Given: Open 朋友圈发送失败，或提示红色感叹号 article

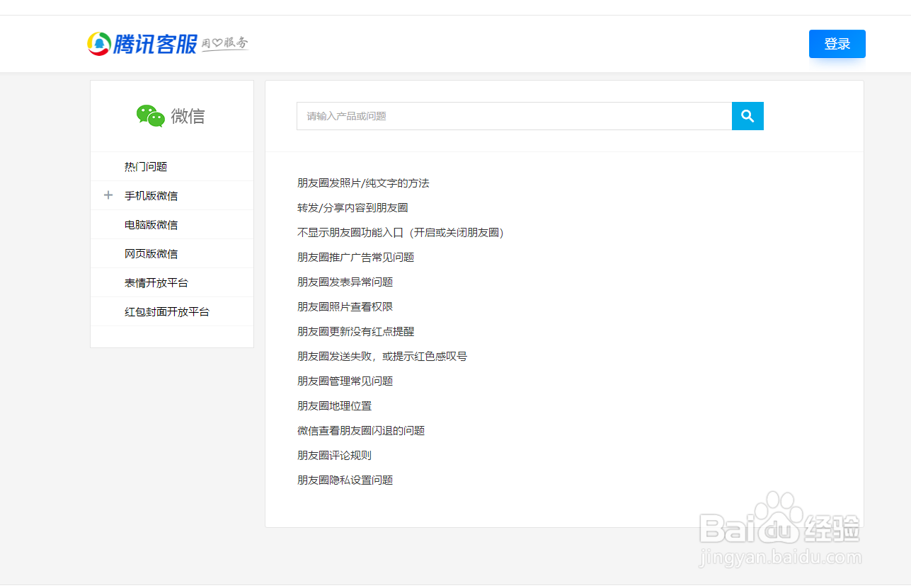Looking at the screenshot, I should coord(382,357).
